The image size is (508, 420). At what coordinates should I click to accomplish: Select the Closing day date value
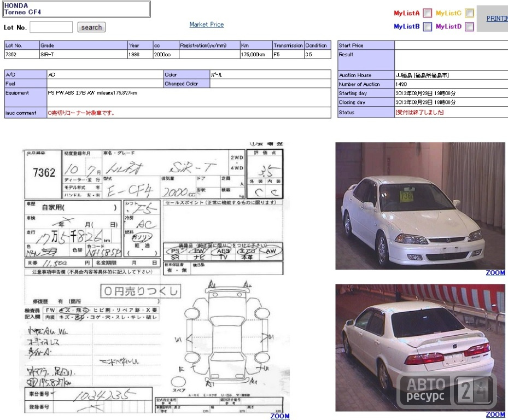[x=425, y=102]
